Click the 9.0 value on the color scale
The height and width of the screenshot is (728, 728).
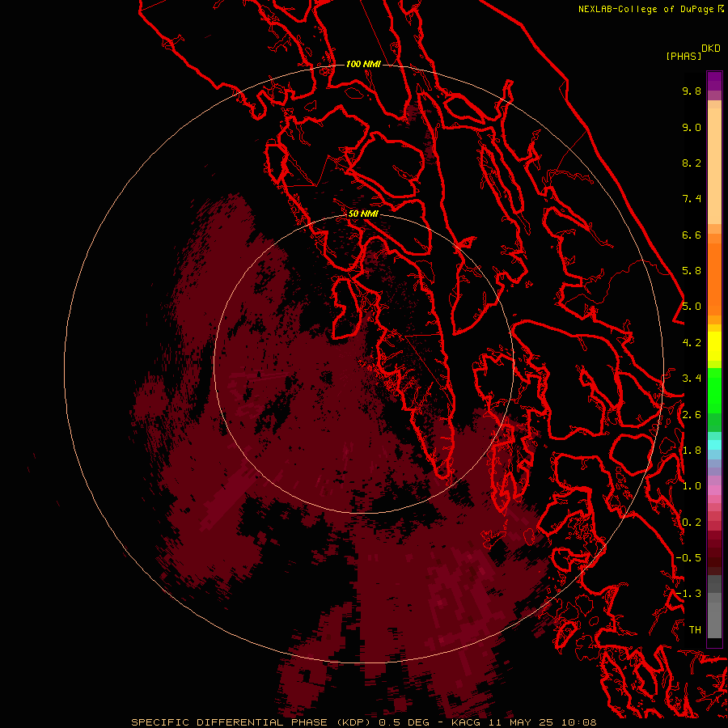(x=692, y=127)
